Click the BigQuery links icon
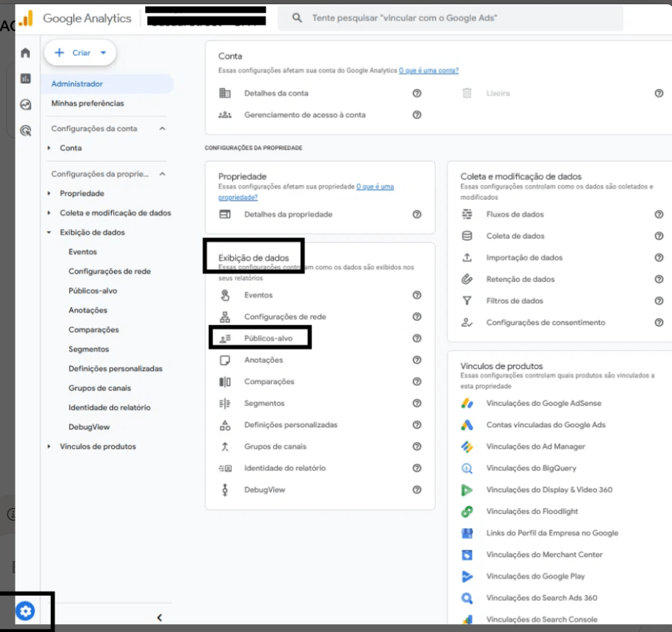Image resolution: width=672 pixels, height=632 pixels. pos(467,468)
